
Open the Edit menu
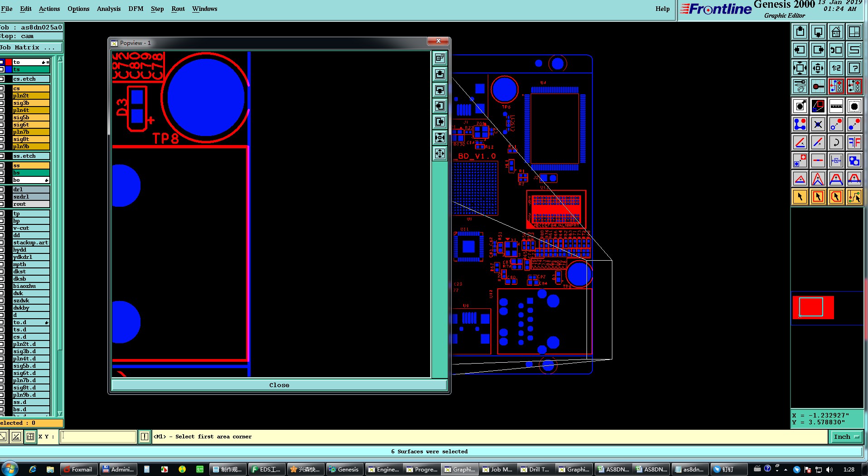[x=26, y=9]
